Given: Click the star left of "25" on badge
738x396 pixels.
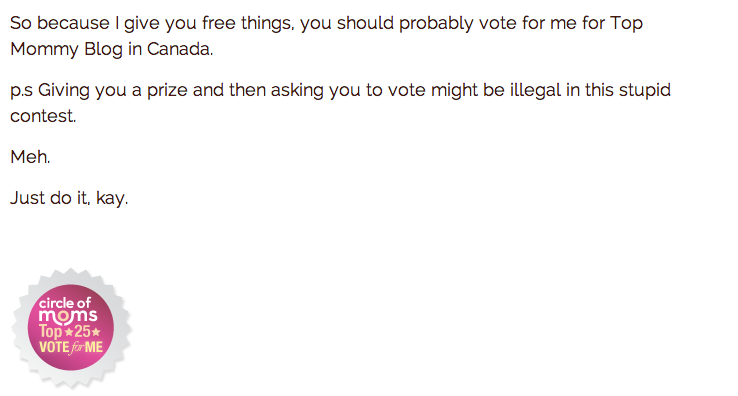Looking at the screenshot, I should pos(69,332).
